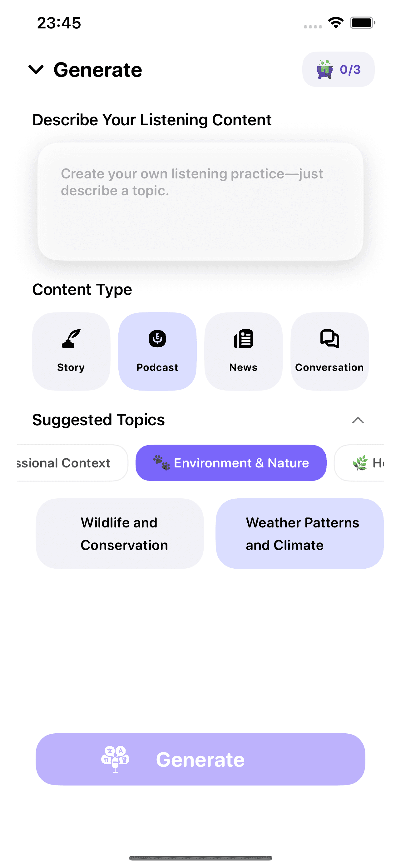The image size is (401, 868).
Task: Tap the cauldron credits icon
Action: [x=324, y=69]
